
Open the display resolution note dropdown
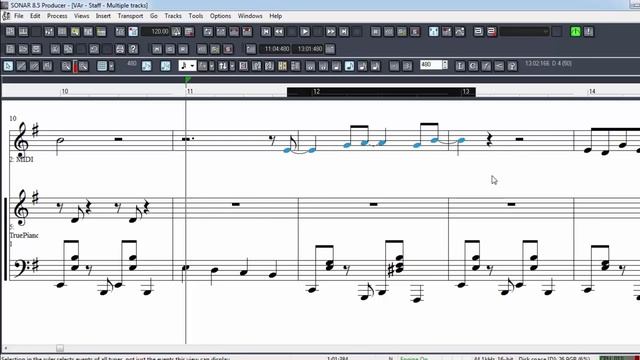187,66
